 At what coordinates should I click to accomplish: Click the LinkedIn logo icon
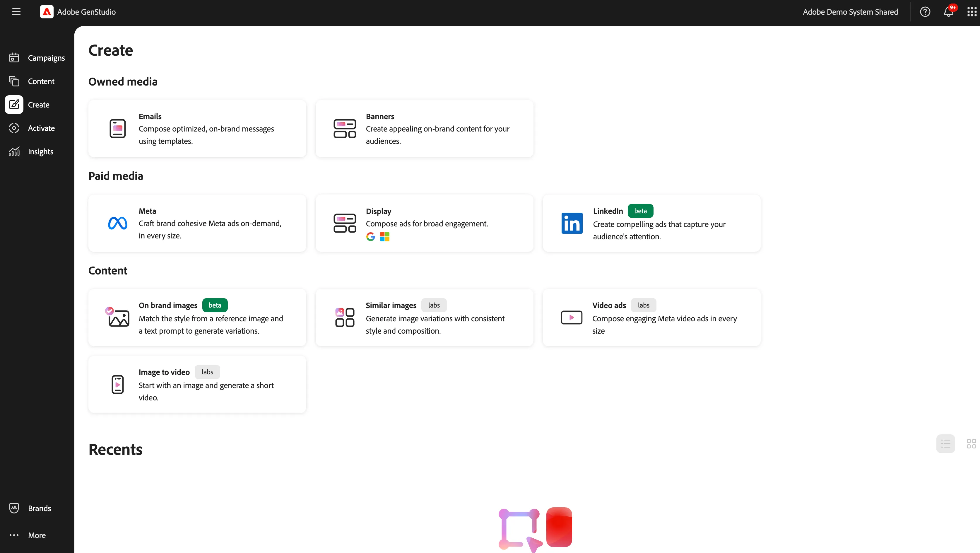pos(572,223)
